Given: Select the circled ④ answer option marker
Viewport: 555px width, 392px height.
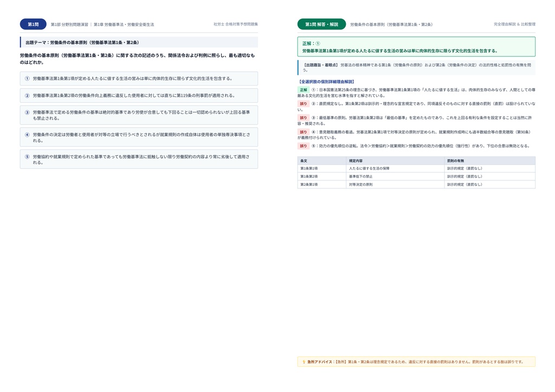Looking at the screenshot, I should pos(27,135).
